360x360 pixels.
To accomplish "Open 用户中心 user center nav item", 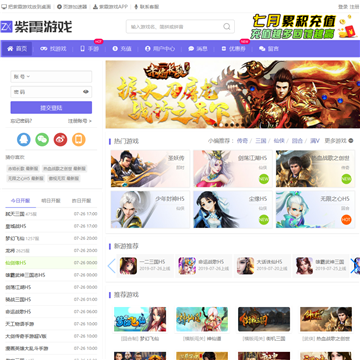I will point(160,49).
